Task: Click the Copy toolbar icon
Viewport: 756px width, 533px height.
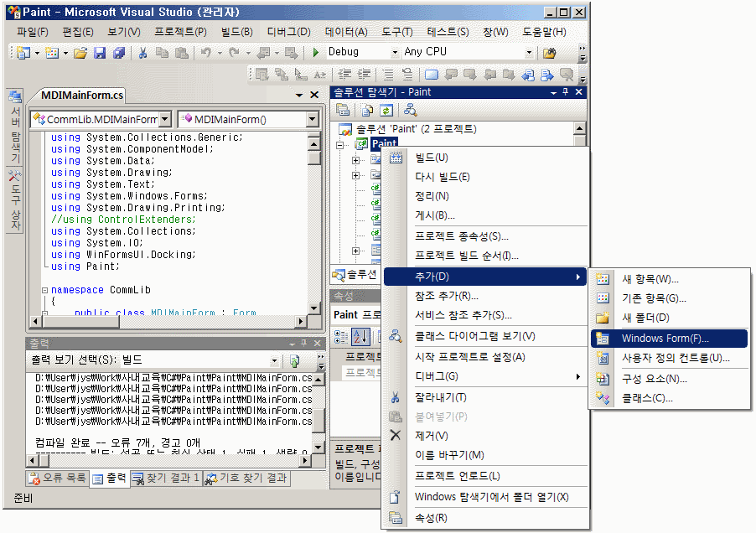Action: click(162, 53)
